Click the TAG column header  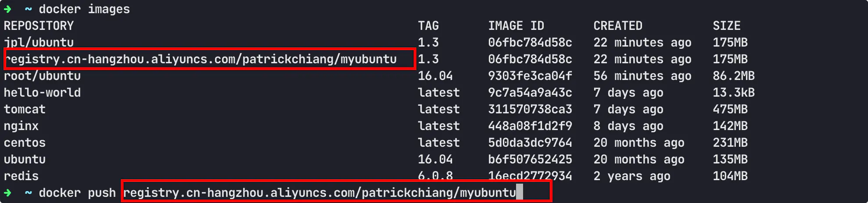pos(428,26)
